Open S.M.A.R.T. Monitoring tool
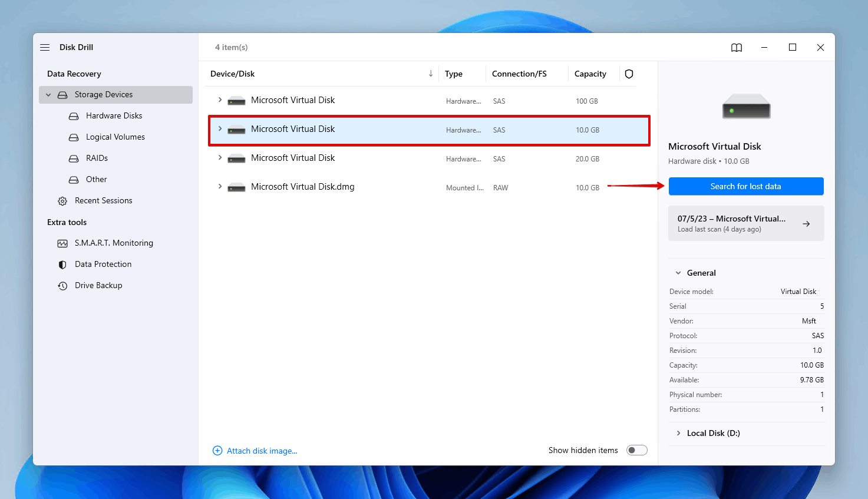 click(x=62, y=243)
